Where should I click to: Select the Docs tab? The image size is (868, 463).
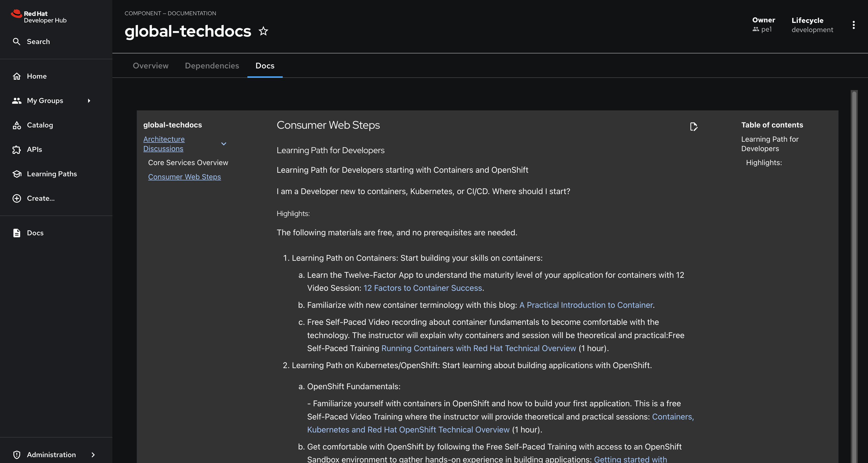pyautogui.click(x=265, y=66)
